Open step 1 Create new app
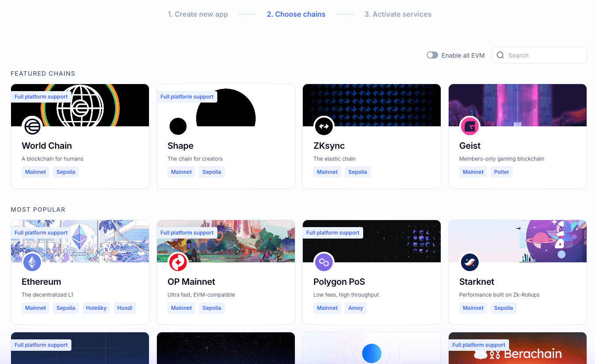This screenshot has height=364, width=595. coord(197,14)
